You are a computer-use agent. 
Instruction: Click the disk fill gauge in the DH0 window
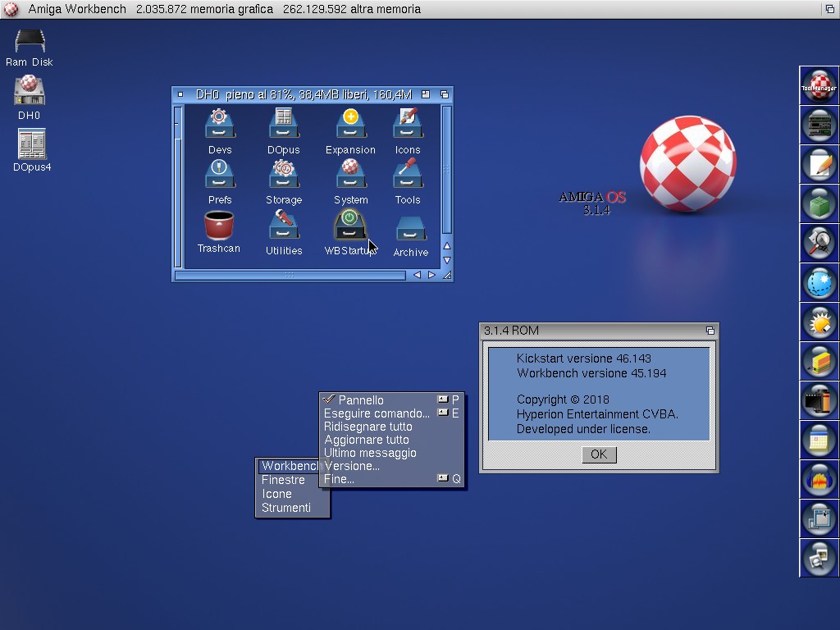click(178, 186)
